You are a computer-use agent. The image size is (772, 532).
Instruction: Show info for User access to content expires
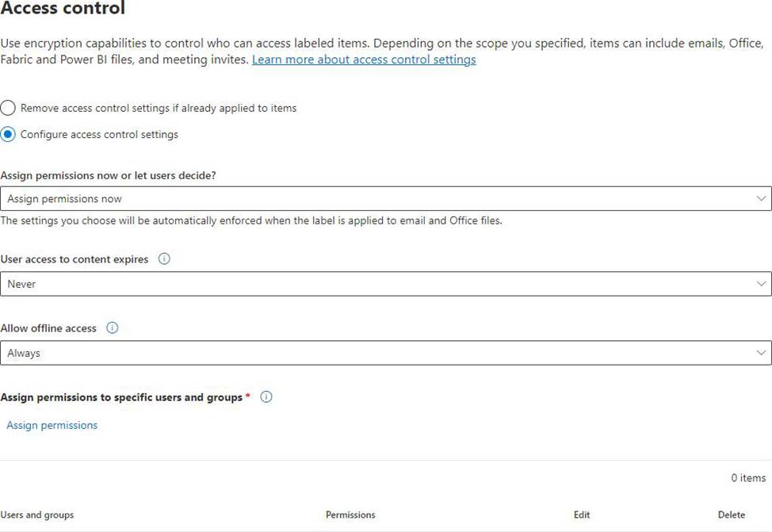[164, 259]
